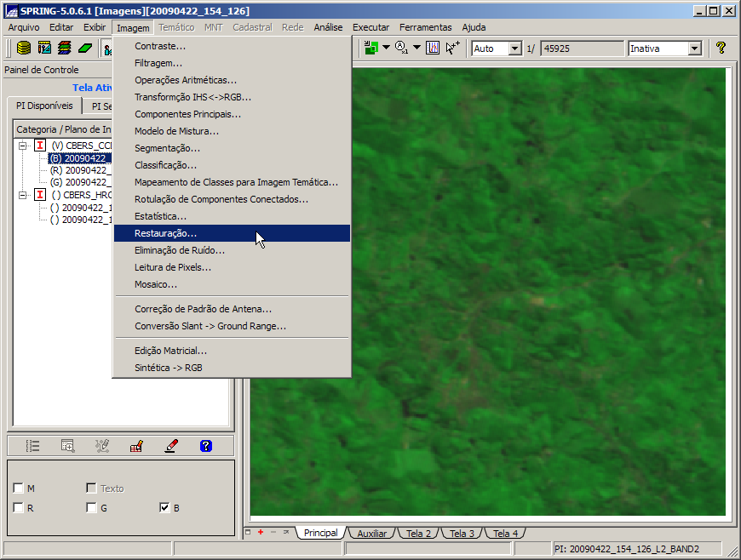Choose Restauração... from the Imagem menu
This screenshot has width=741, height=560.
165,233
